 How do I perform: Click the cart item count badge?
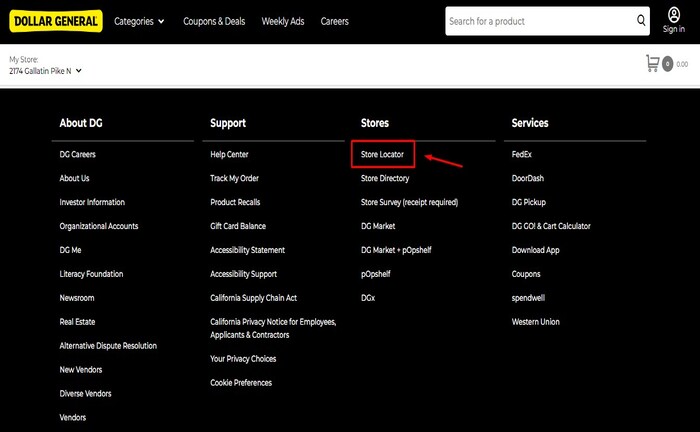(667, 64)
